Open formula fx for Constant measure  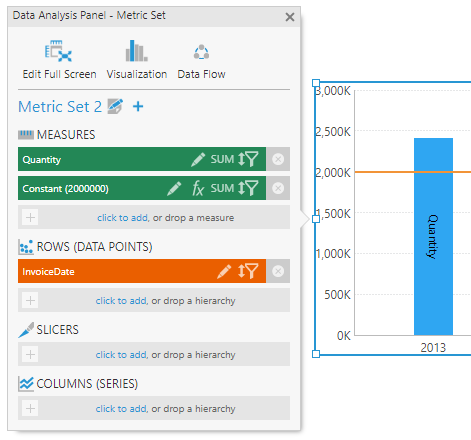pyautogui.click(x=198, y=188)
